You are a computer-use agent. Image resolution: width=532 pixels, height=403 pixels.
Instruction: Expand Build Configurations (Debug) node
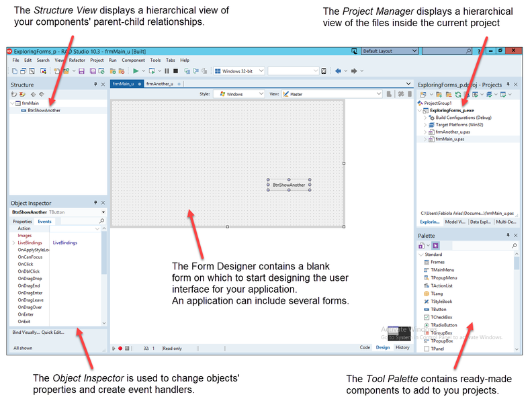(425, 118)
